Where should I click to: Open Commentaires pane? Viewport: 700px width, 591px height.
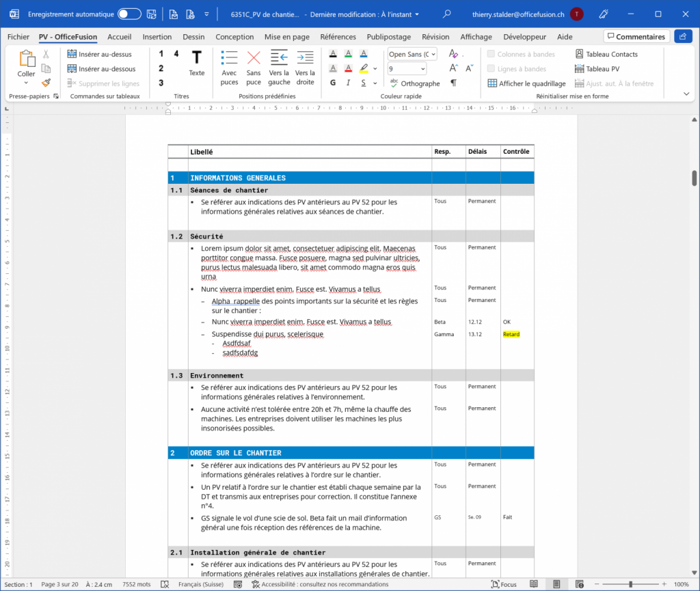[636, 37]
